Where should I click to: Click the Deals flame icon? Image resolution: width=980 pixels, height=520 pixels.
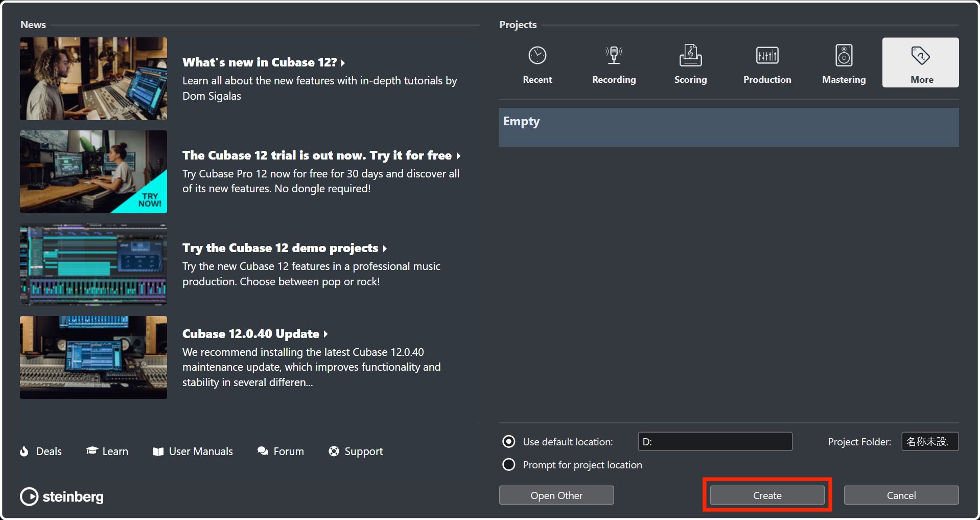pos(25,451)
